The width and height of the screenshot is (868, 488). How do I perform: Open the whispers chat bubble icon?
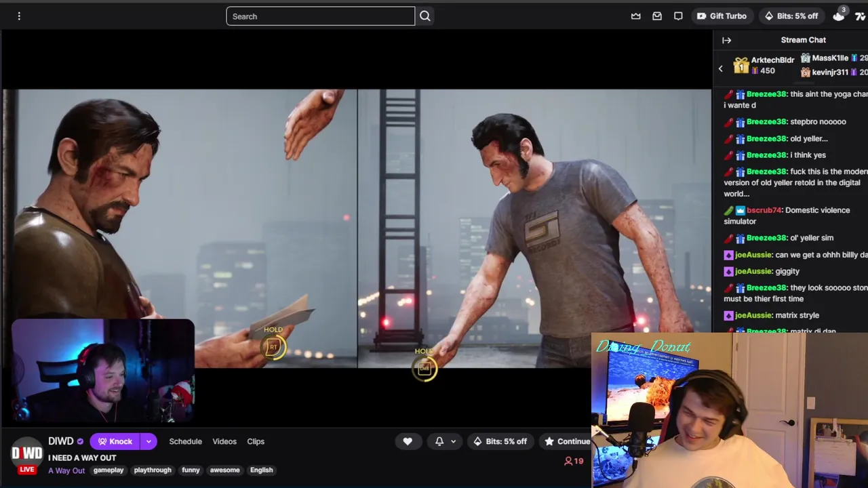pyautogui.click(x=678, y=16)
